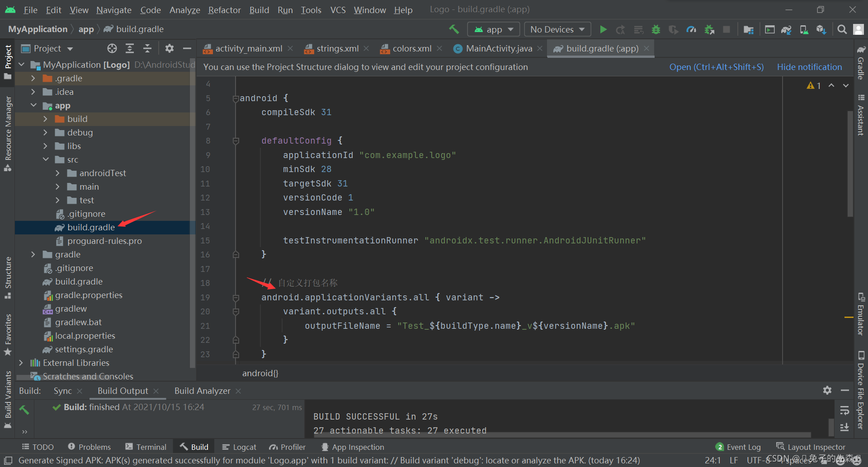Screen dimensions: 868x467
Task: Switch to the strings.xml tab
Action: click(x=337, y=48)
